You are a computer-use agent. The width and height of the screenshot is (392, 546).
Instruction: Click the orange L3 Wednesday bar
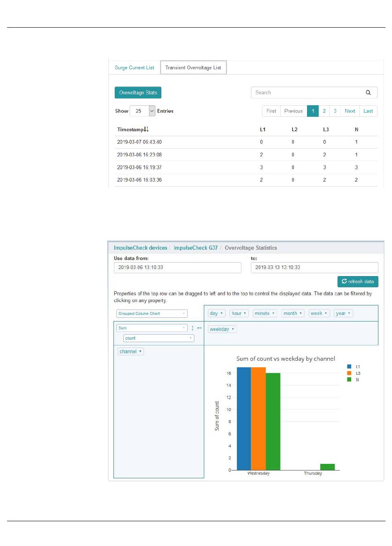258,418
